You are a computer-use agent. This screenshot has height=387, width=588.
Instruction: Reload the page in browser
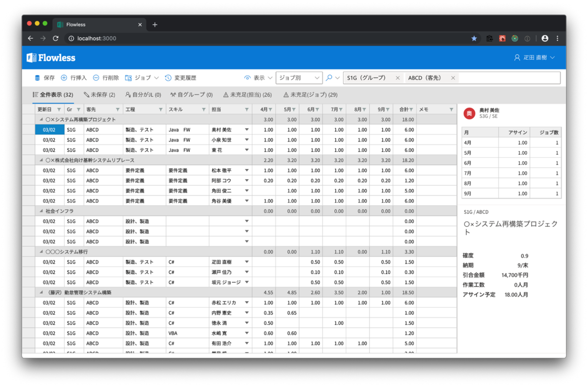(x=55, y=38)
